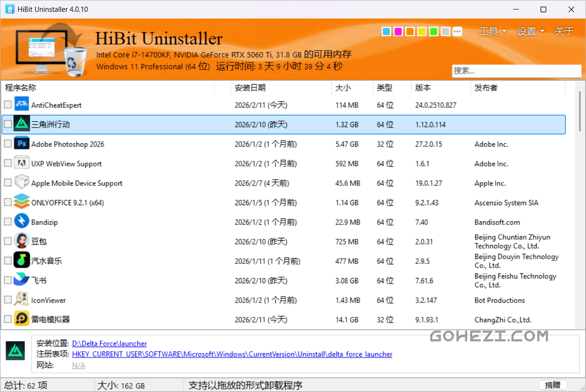Click the Bandizip lightning icon
The image size is (586, 392).
(x=21, y=222)
